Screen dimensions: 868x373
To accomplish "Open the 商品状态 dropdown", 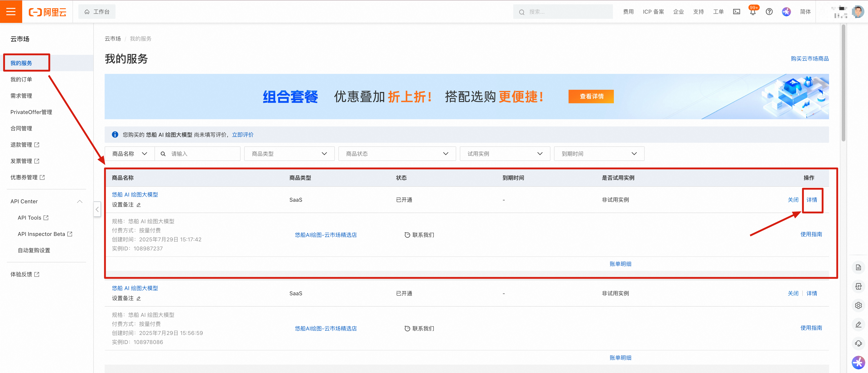I will pos(397,154).
